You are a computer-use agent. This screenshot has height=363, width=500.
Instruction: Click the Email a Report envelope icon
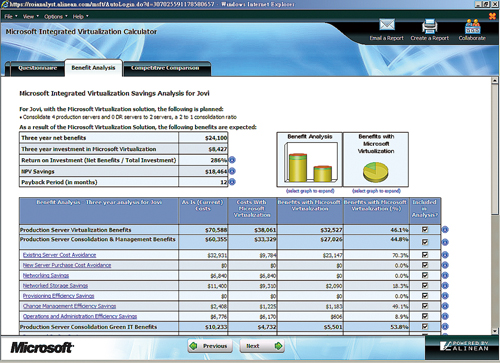(x=387, y=25)
